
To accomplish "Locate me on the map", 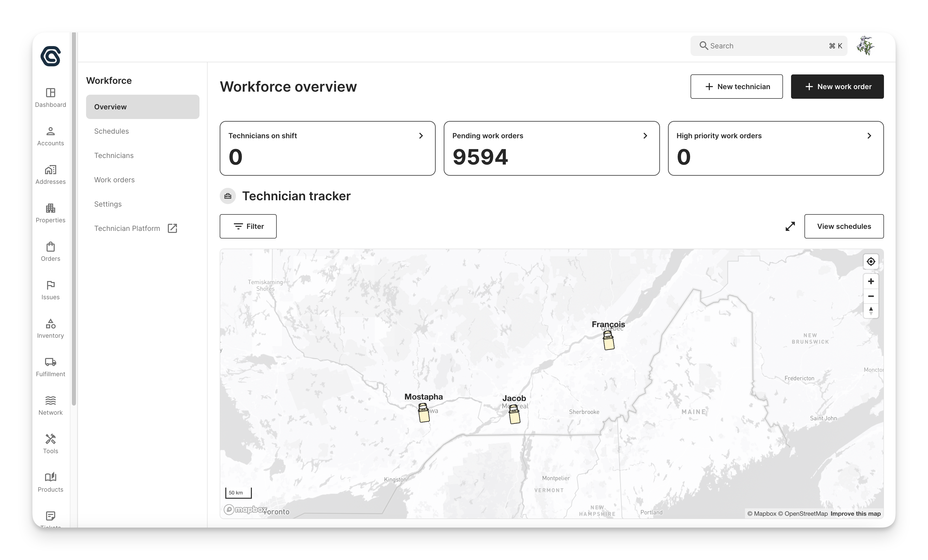I will 871,261.
